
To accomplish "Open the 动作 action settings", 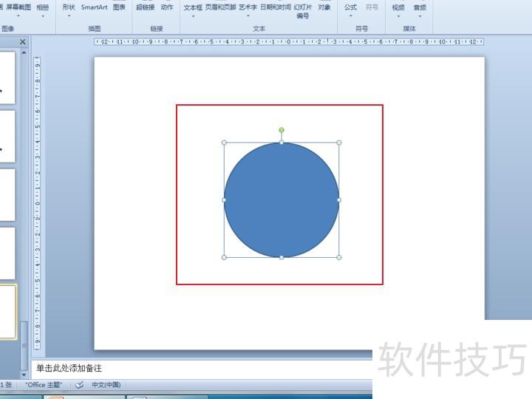I will [167, 7].
